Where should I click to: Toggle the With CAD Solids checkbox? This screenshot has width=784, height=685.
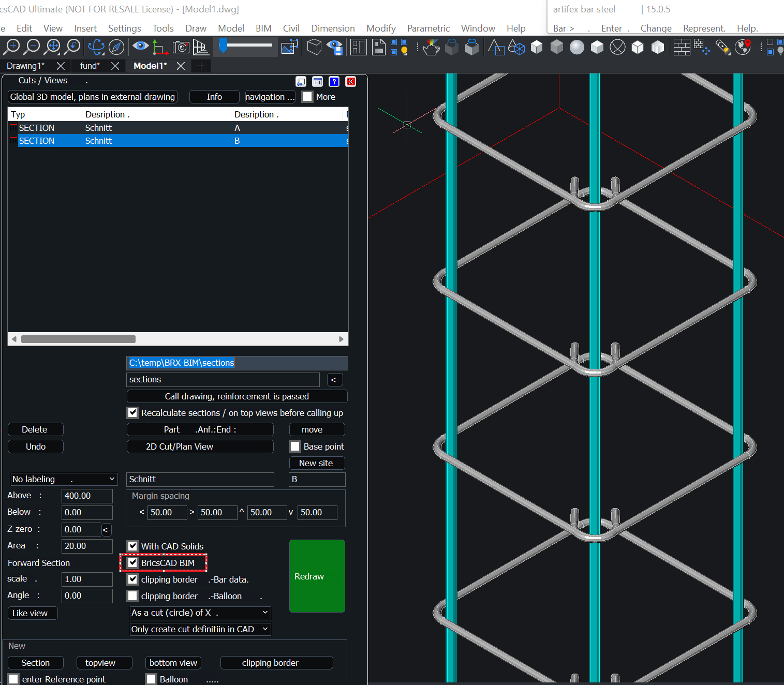click(133, 546)
